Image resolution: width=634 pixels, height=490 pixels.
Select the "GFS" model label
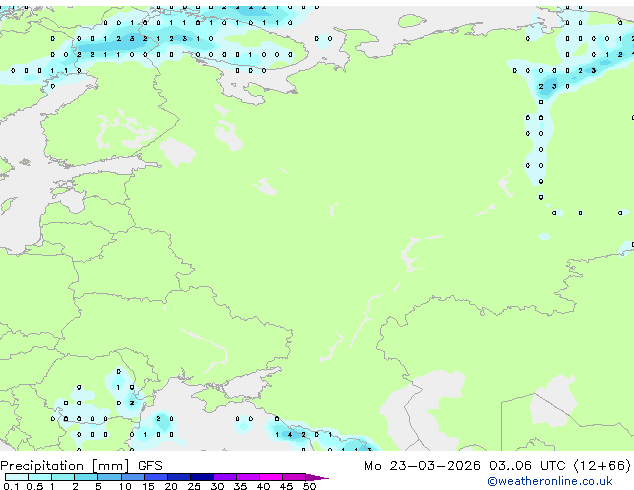(150, 466)
